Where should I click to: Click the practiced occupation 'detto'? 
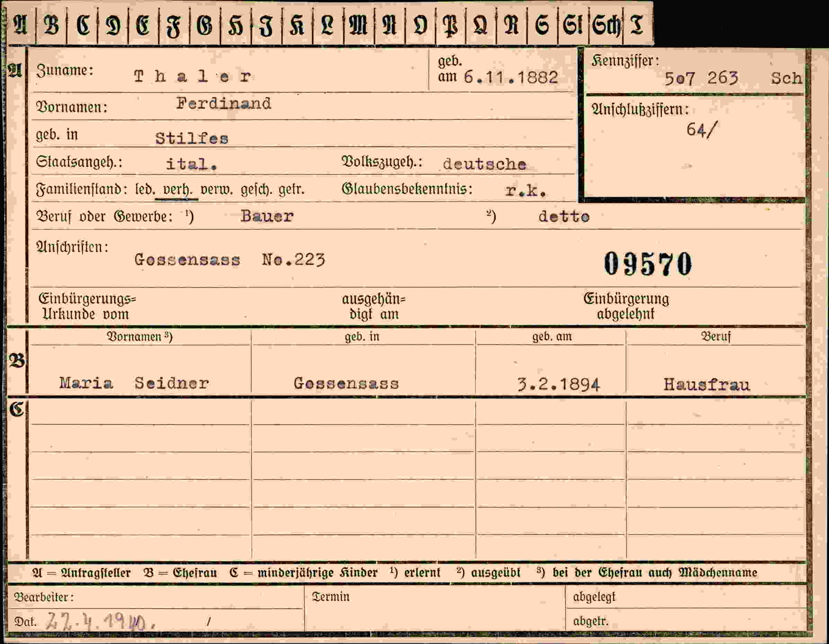tap(564, 217)
